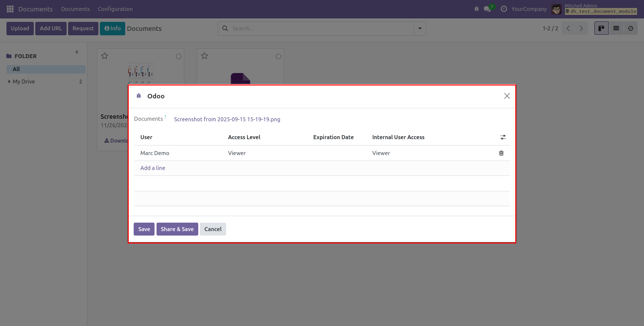This screenshot has width=644, height=326.
Task: Click the Share & Save button
Action: pyautogui.click(x=177, y=229)
